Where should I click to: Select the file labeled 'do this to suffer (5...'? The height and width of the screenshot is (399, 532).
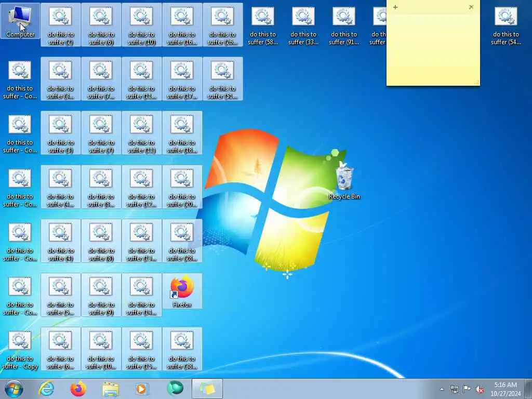point(61,295)
